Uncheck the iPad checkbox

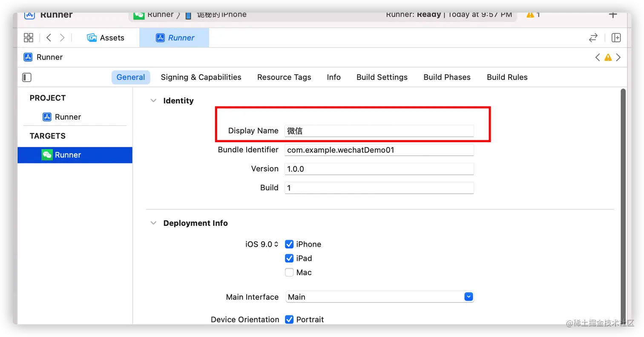289,258
